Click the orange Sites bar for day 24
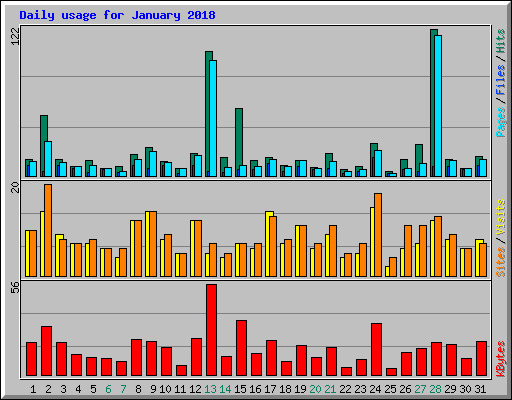The width and height of the screenshot is (512, 400). click(378, 235)
